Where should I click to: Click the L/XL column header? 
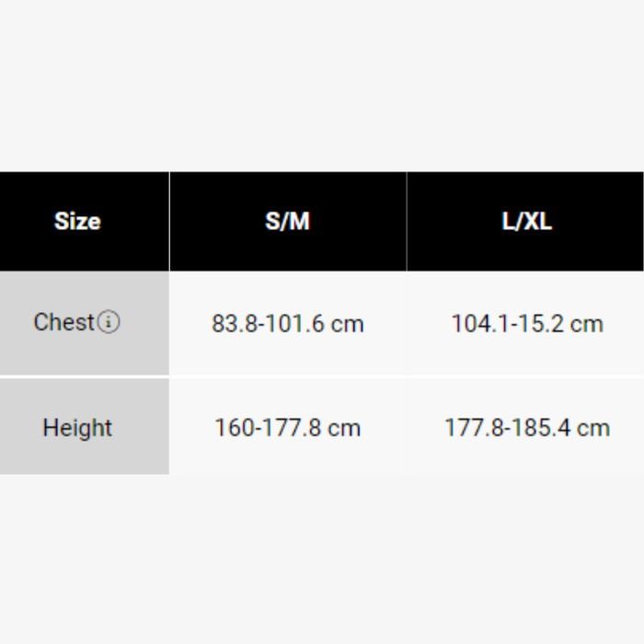pyautogui.click(x=527, y=222)
